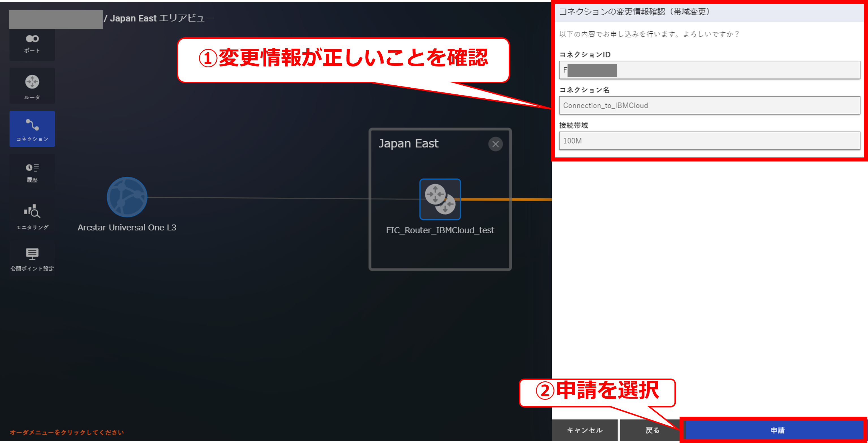Open the 公開ポイント設定 sidebar icon
868x443 pixels.
(32, 259)
